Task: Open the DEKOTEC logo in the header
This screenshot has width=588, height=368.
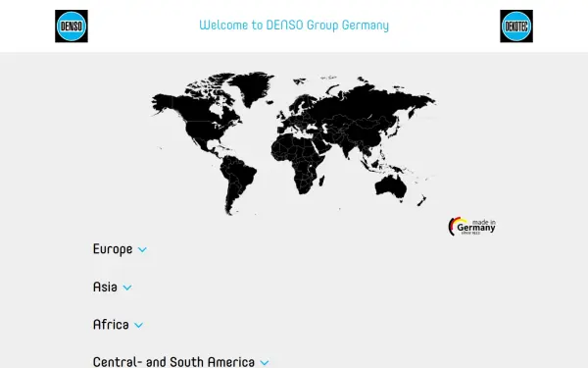Action: 516,26
